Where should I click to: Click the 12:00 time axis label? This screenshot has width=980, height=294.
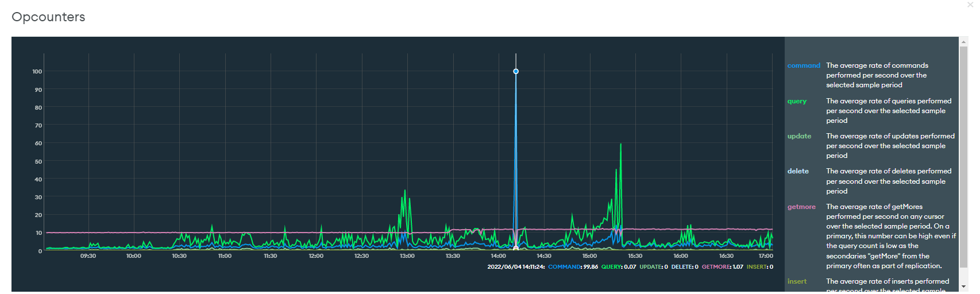(316, 256)
